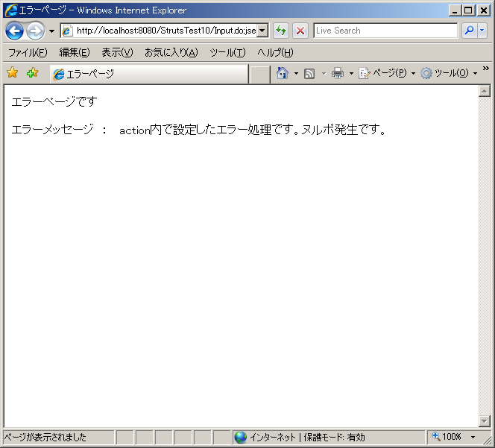Screen dimensions: 495x448
Task: Expand the address bar history dropdown
Action: (262, 31)
